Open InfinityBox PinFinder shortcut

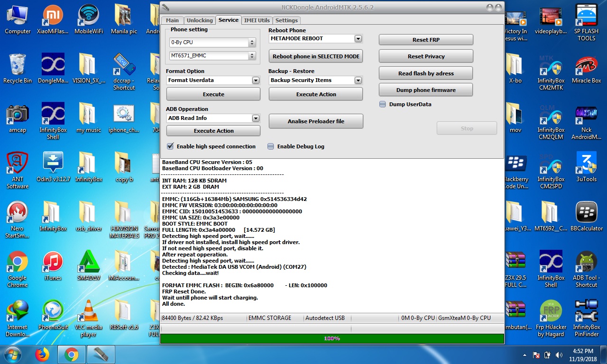[586, 319]
